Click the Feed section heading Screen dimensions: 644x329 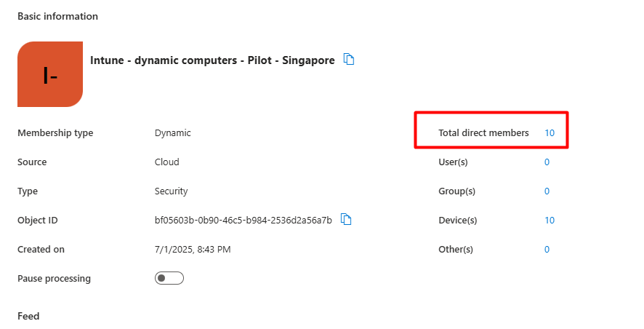(x=28, y=316)
